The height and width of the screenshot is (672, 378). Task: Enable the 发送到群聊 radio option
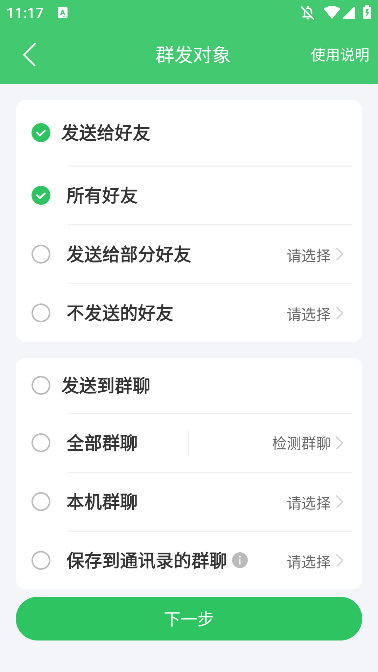41,385
